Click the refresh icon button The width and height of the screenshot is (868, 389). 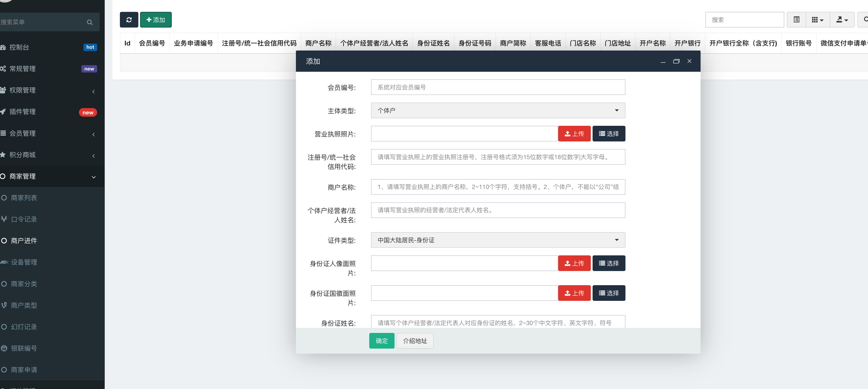[x=129, y=20]
